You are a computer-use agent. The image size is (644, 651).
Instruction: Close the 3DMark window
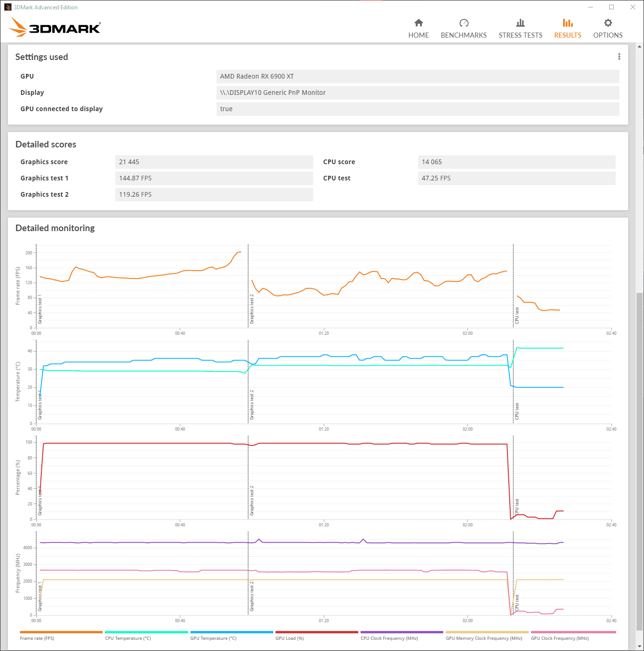(x=633, y=7)
